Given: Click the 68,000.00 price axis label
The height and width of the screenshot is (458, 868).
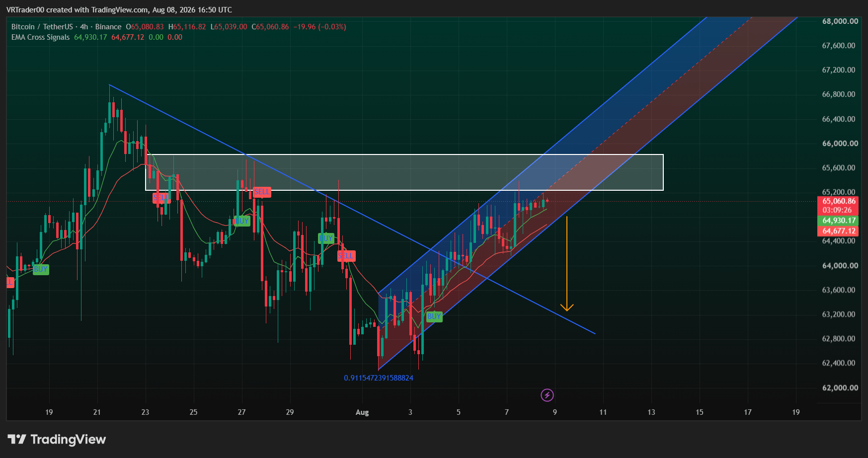Looking at the screenshot, I should pos(840,21).
